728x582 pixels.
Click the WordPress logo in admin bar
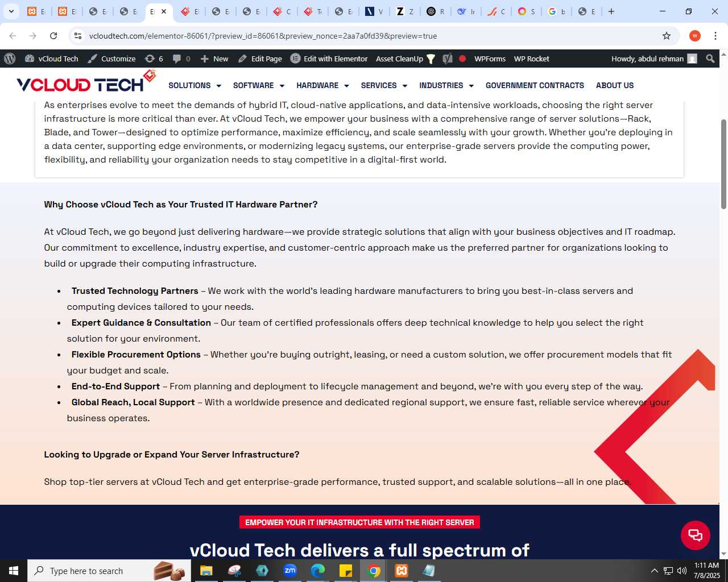(x=10, y=59)
